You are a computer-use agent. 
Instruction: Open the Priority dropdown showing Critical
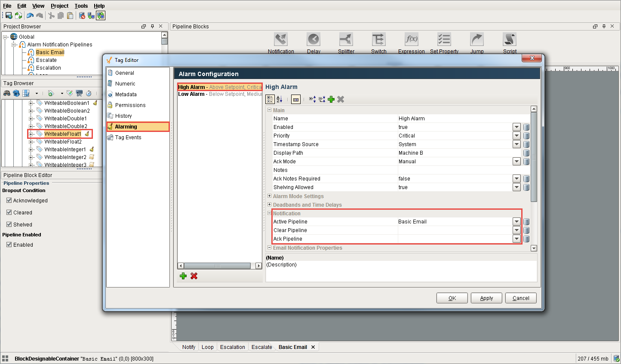(516, 136)
